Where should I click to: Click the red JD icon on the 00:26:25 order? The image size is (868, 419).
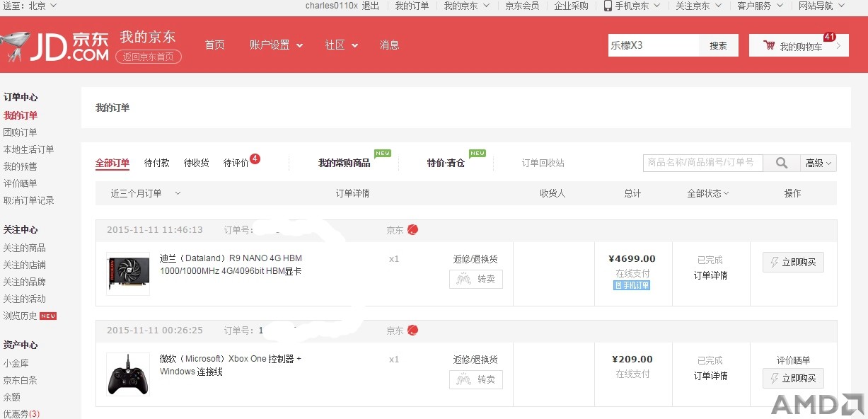point(412,331)
